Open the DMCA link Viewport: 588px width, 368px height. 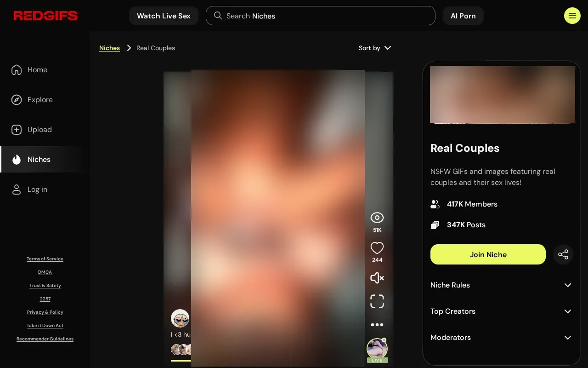tap(45, 272)
